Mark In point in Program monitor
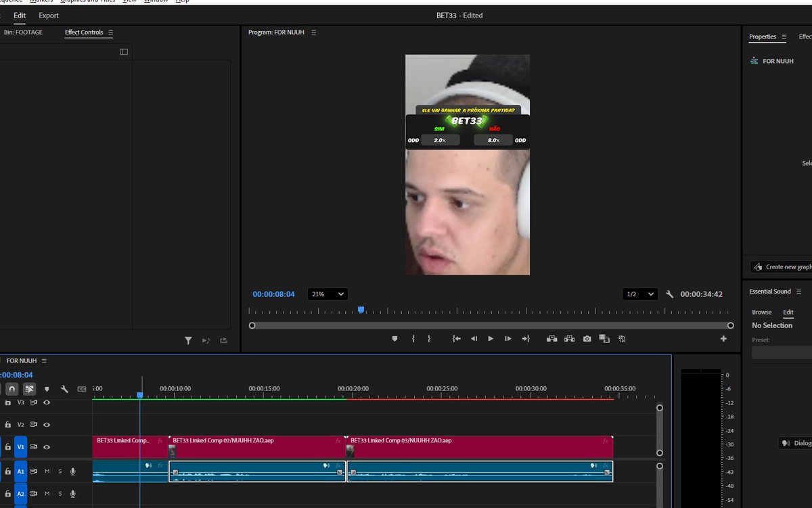 tap(413, 339)
